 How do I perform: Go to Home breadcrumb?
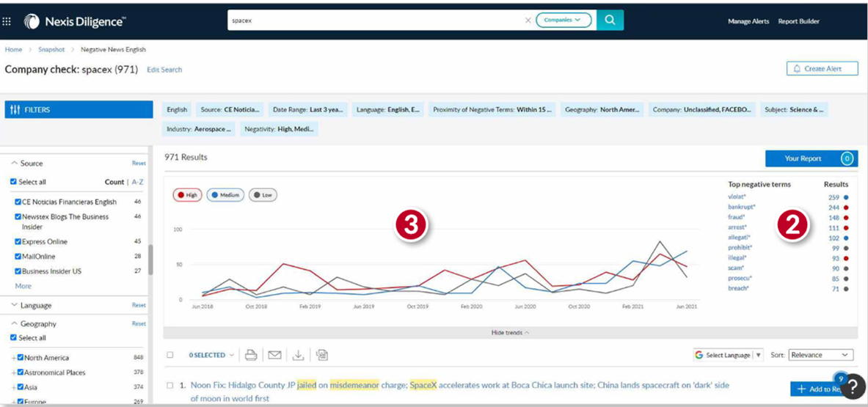(13, 49)
